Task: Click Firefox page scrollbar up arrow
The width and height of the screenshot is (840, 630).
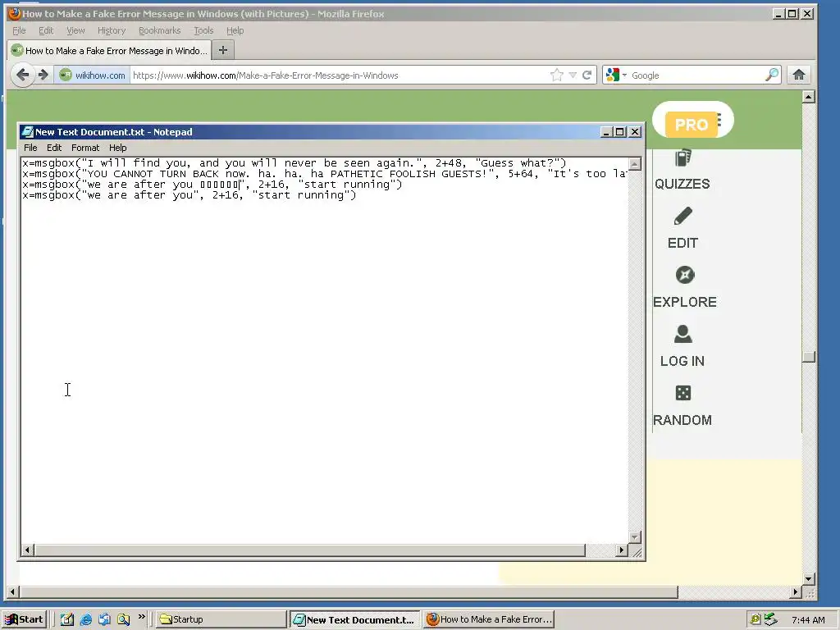Action: [x=809, y=97]
